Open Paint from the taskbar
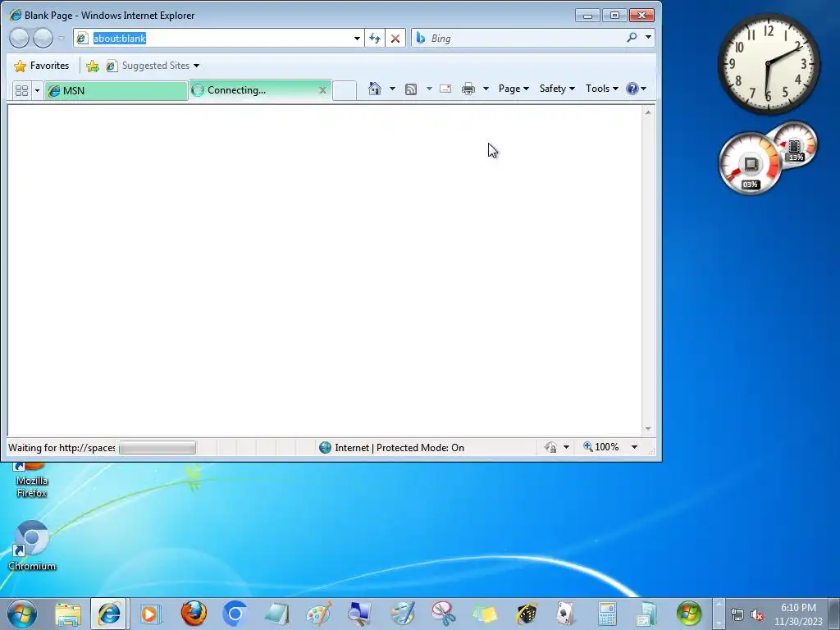840x630 pixels. pos(319,614)
